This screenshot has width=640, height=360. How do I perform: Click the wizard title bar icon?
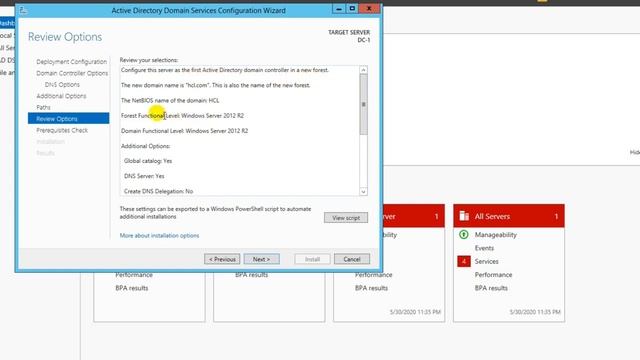coord(23,10)
